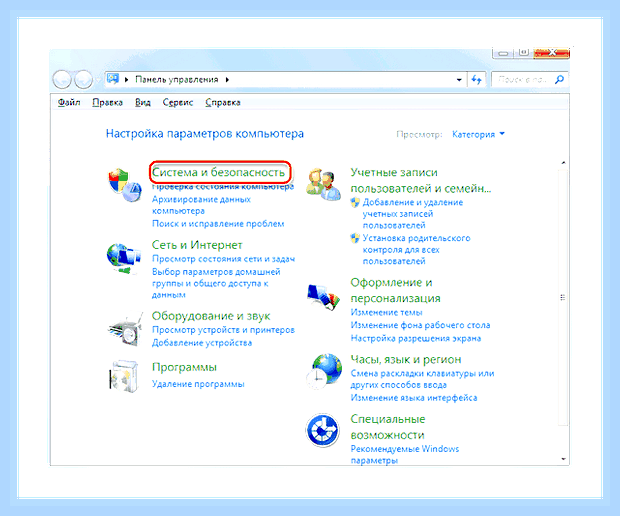Open Проверка состояния компьютера link
Viewport: 620px width, 516px height.
tap(223, 187)
